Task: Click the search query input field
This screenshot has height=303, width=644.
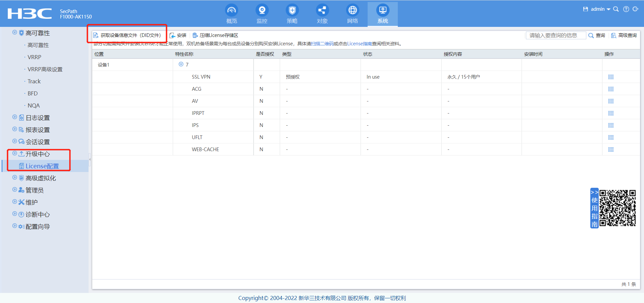Action: (556, 35)
